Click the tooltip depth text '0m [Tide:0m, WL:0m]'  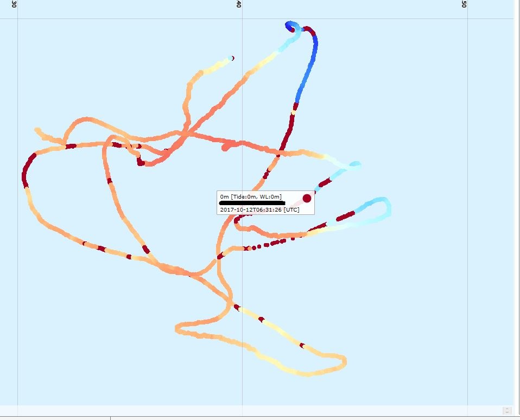(251, 196)
